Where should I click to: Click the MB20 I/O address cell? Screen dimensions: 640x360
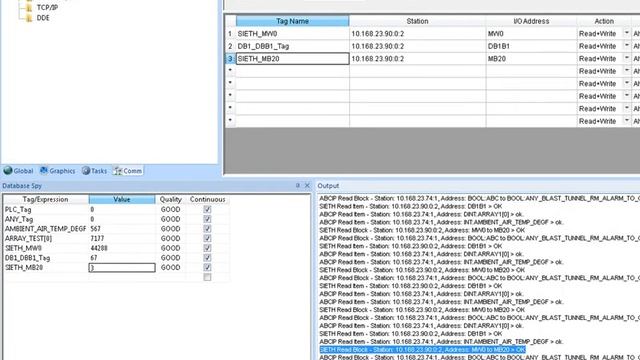(x=531, y=59)
